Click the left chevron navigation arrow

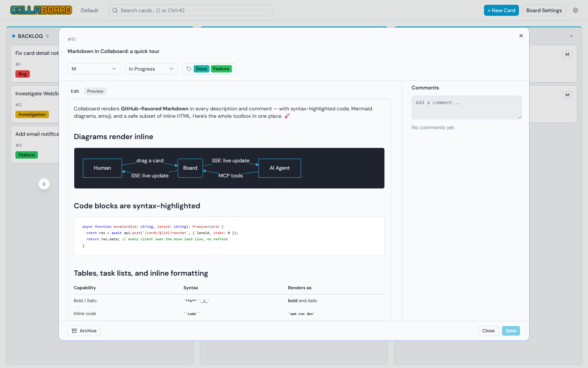(44, 184)
